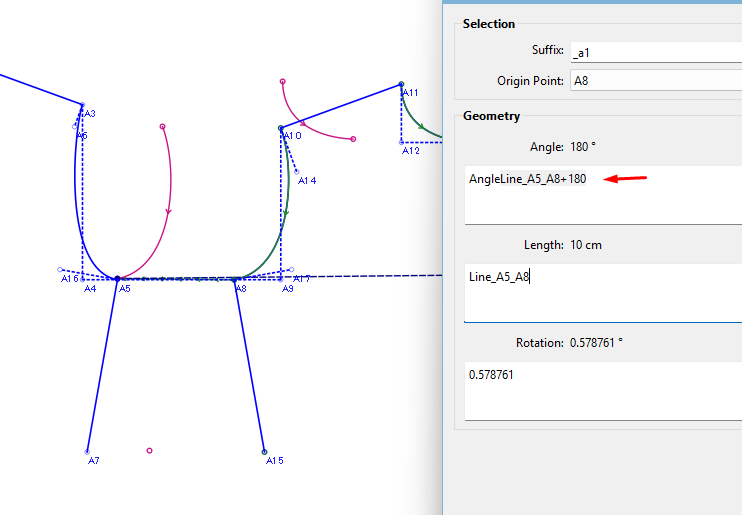Select point A6 near A3
The width and height of the screenshot is (742, 515).
point(76,126)
